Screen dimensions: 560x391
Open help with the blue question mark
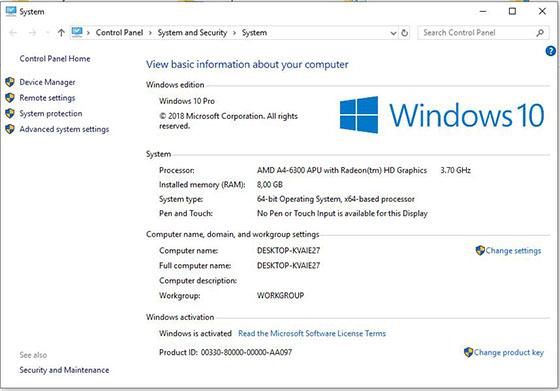[x=550, y=51]
